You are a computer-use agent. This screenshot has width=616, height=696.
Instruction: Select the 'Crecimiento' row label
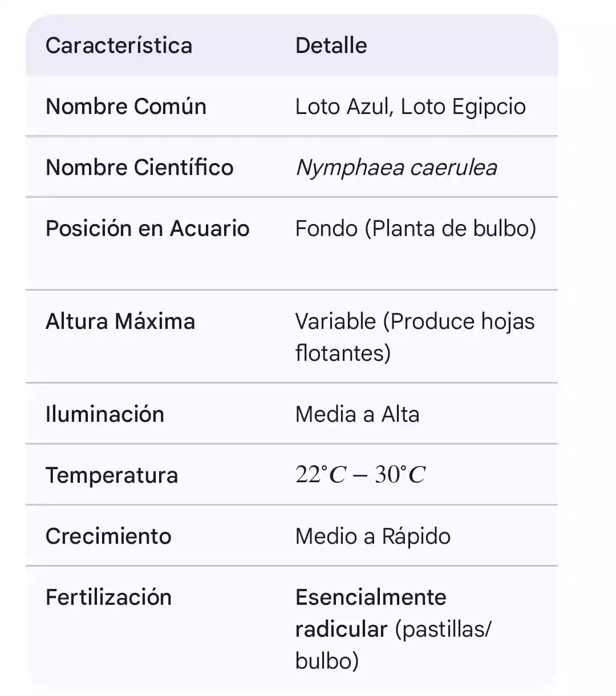[x=108, y=536]
